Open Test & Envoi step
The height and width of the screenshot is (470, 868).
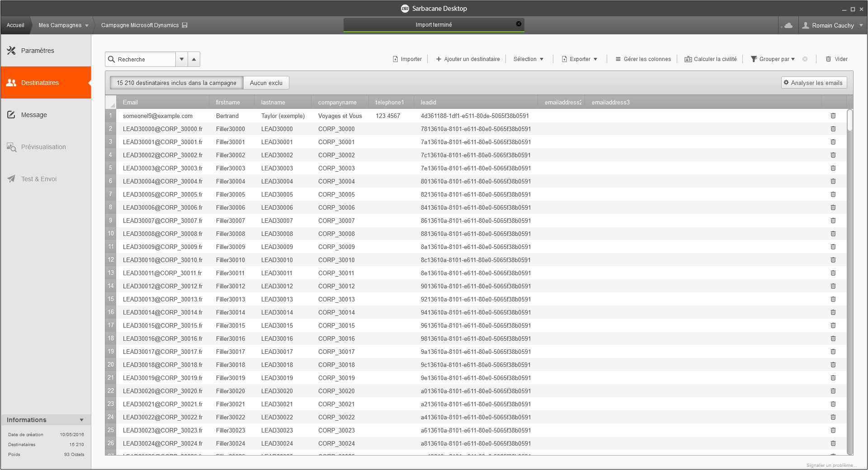46,179
